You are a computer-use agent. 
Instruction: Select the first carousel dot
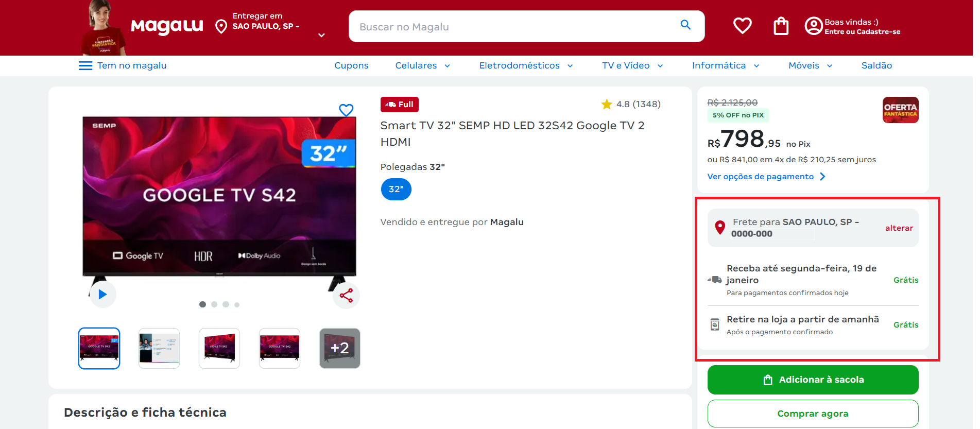(202, 304)
